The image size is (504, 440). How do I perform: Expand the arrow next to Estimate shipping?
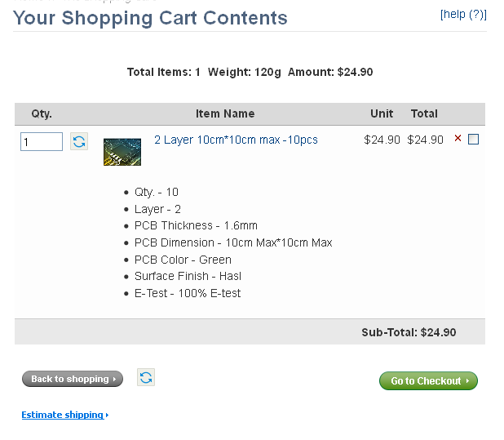(x=107, y=416)
